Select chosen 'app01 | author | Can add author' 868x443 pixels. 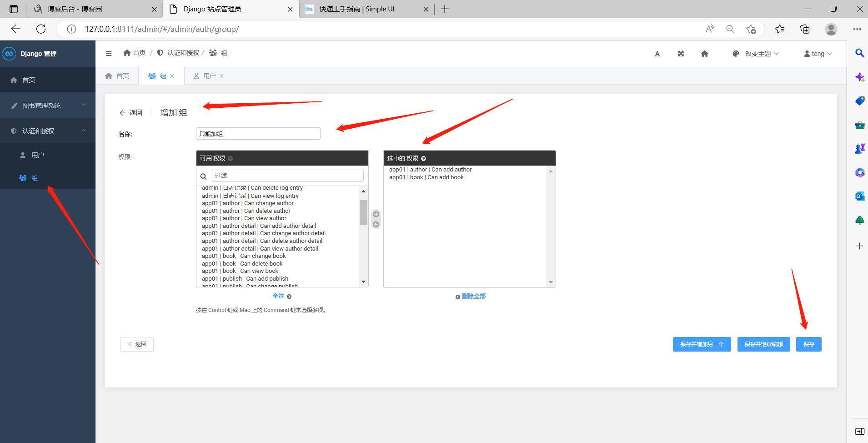click(430, 170)
